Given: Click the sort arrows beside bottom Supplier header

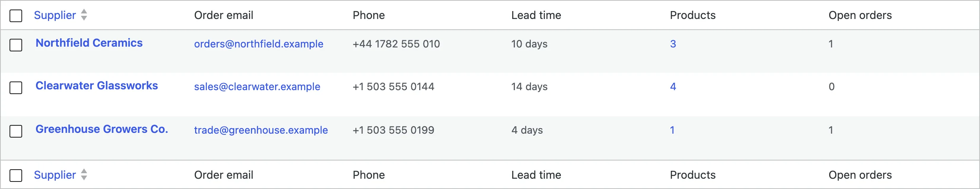Looking at the screenshot, I should pos(84,175).
